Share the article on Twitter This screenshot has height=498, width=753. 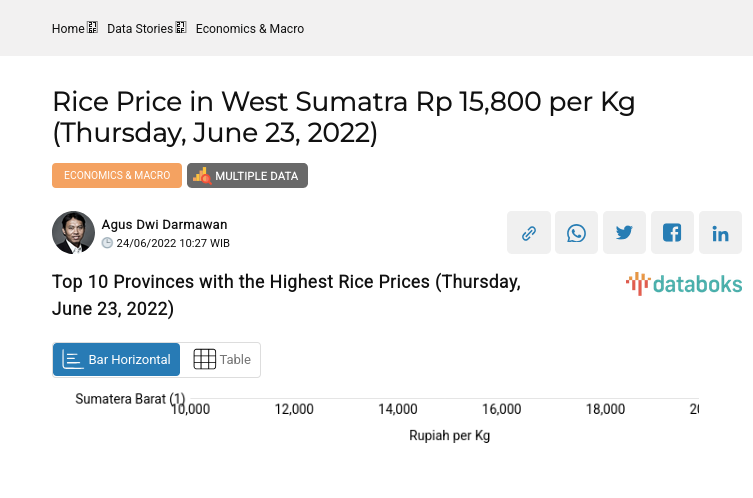coord(625,233)
